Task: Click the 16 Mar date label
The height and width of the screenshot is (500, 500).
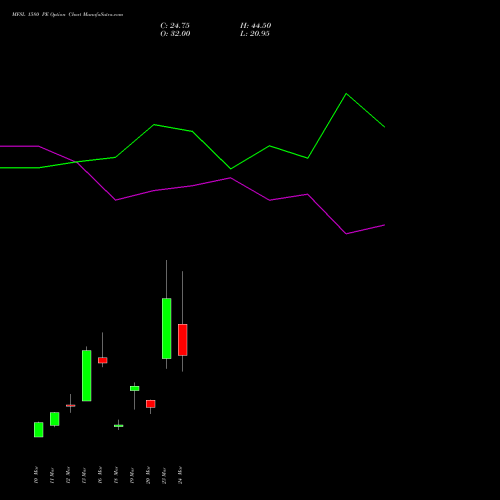Action: (x=100, y=475)
